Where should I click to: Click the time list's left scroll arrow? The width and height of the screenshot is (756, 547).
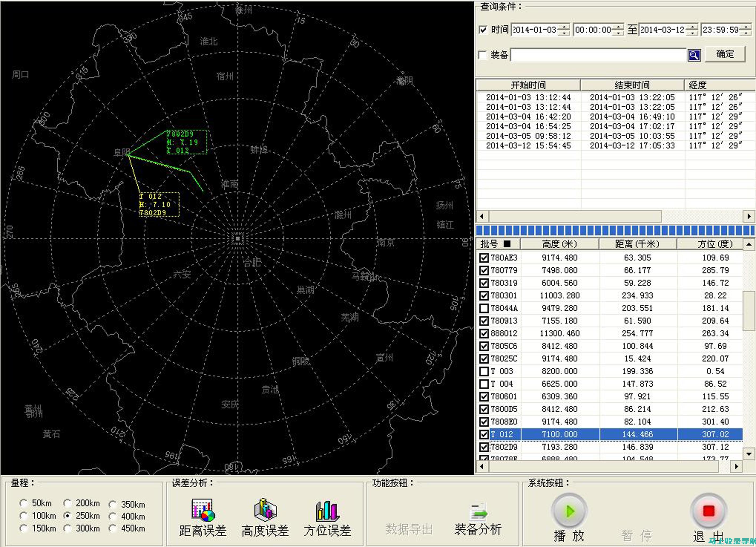482,216
